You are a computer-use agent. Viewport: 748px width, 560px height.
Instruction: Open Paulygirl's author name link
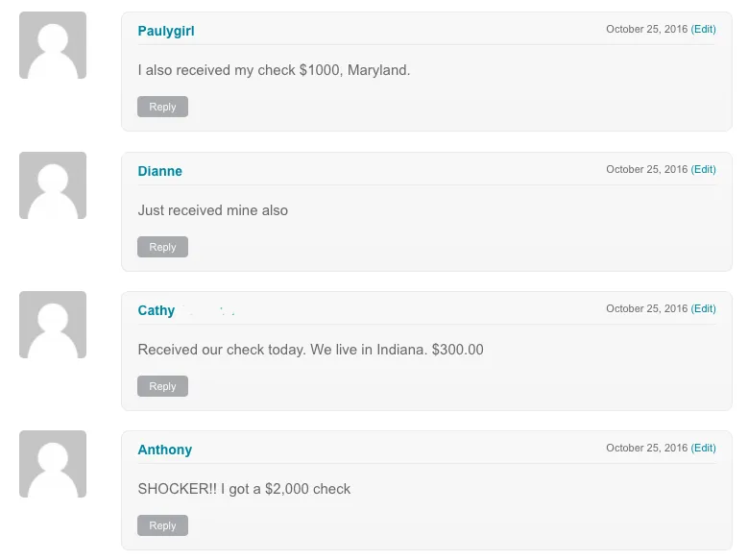[166, 31]
